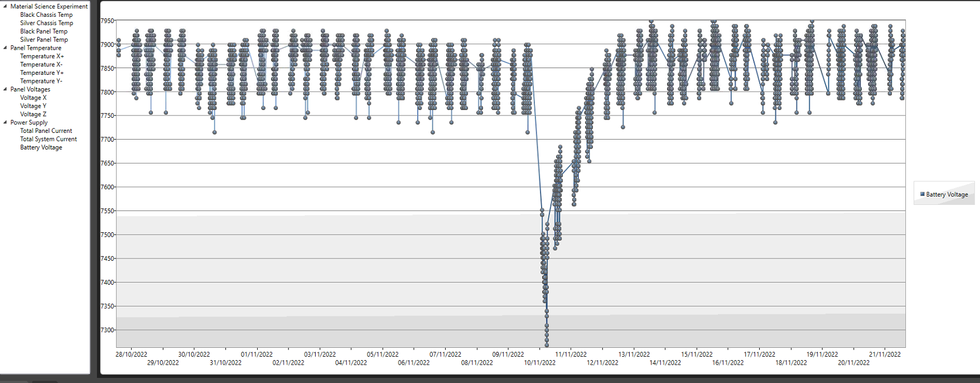The height and width of the screenshot is (383, 980).
Task: Collapse the Material Science Experiment node
Action: (6, 7)
